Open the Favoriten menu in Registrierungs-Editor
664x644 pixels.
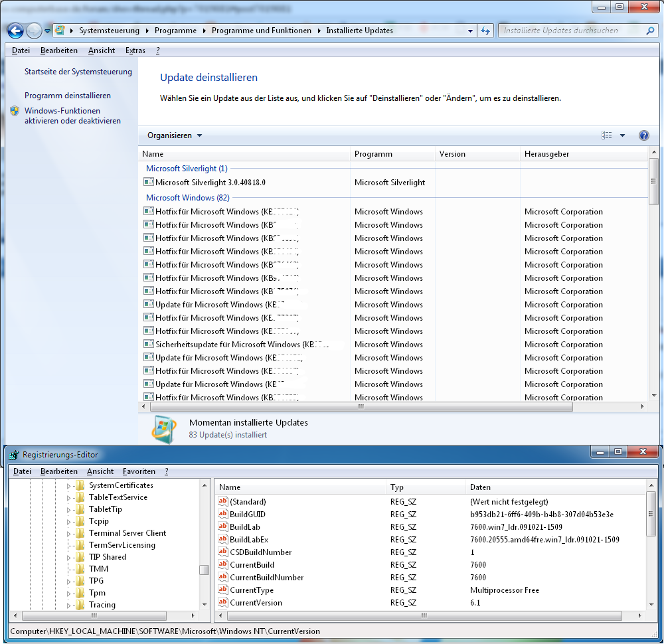[139, 471]
